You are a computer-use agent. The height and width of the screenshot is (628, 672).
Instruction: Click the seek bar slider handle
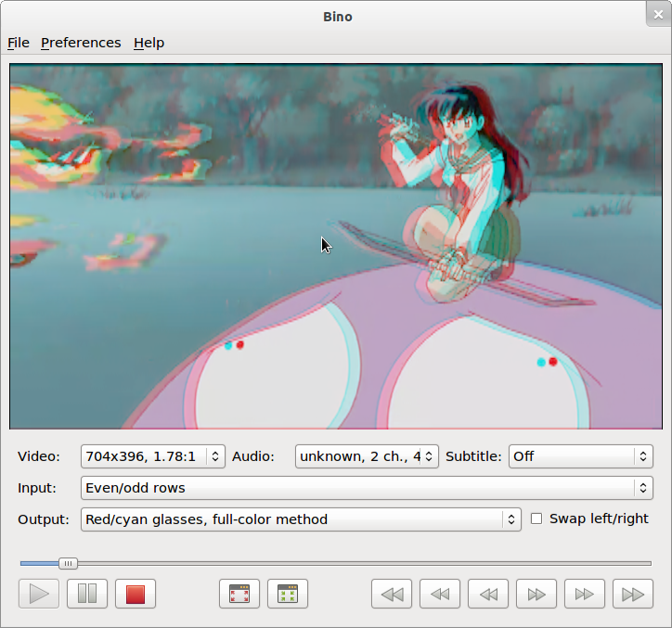click(68, 563)
